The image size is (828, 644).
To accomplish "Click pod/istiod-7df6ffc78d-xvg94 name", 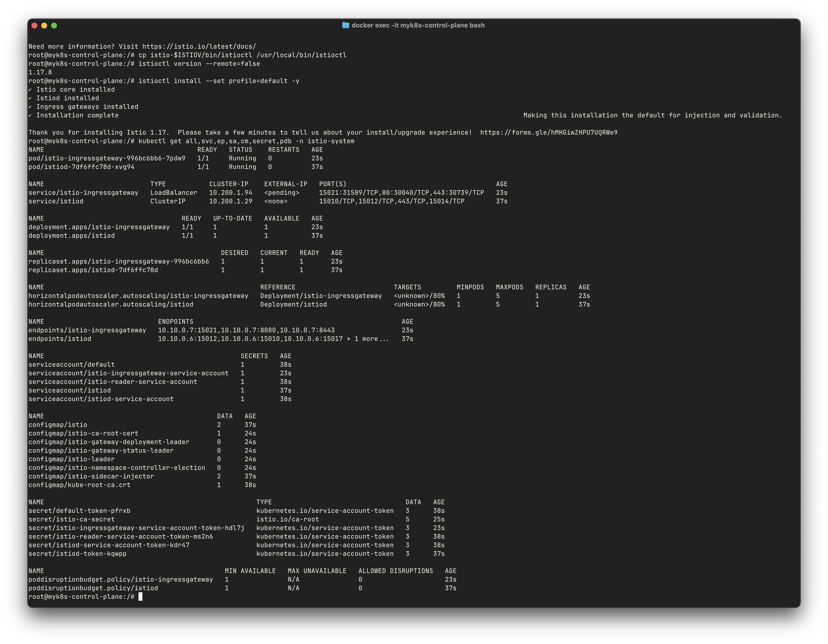I will click(x=82, y=167).
